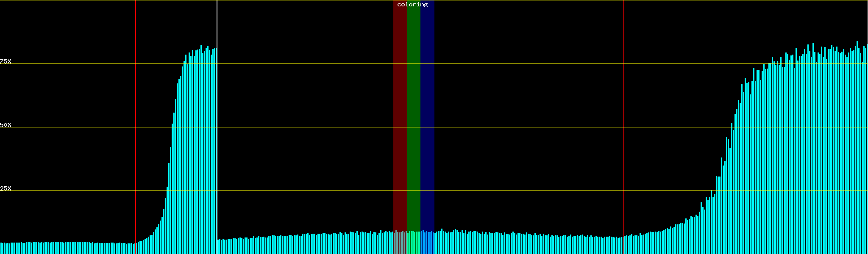This screenshot has height=254, width=868.
Task: Click the 25% axis label
Action: click(6, 188)
